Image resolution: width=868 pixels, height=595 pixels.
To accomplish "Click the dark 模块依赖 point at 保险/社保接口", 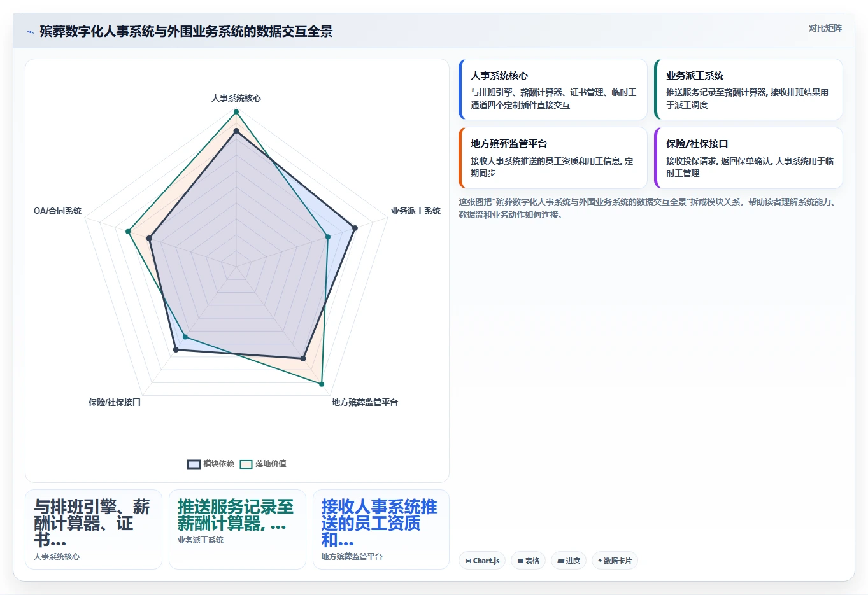I will pos(176,349).
